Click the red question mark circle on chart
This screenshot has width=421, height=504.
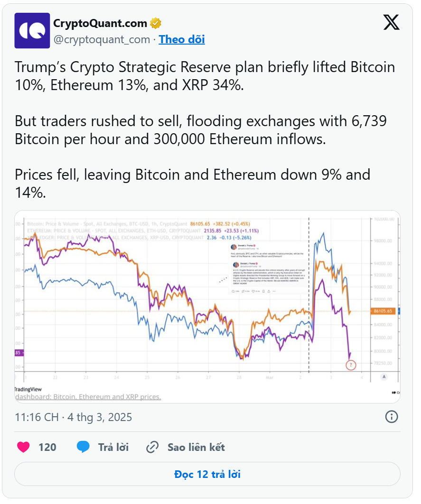tap(350, 365)
